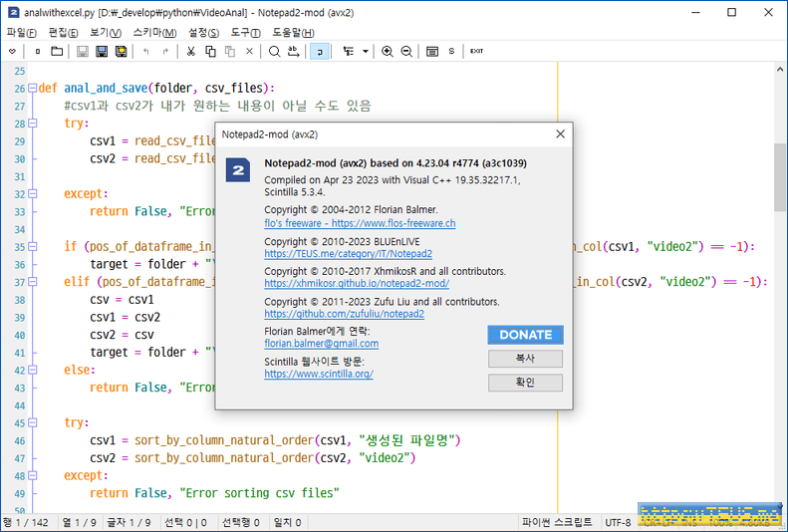This screenshot has height=532, width=788.
Task: Collapse the except fold at line 32
Action: tap(33, 193)
